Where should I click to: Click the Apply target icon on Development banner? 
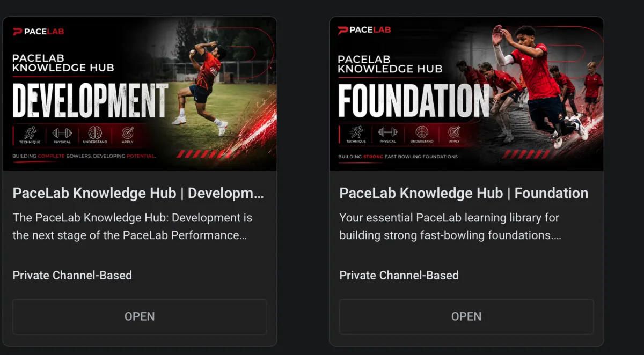[127, 132]
